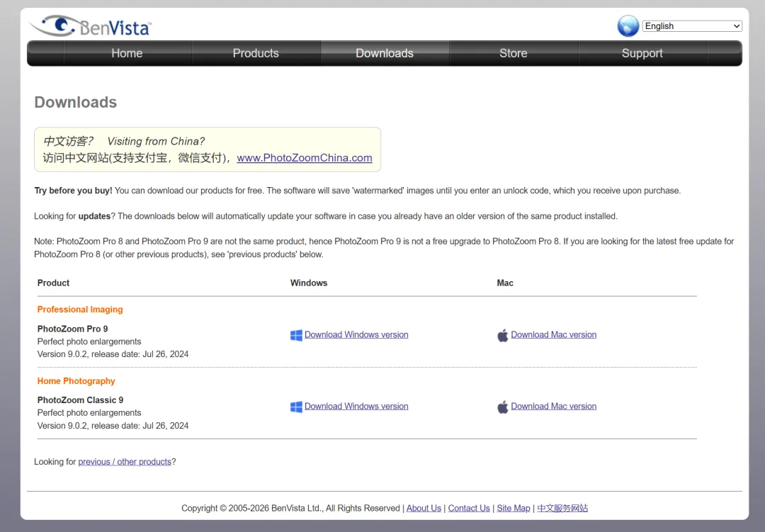This screenshot has width=765, height=532.
Task: Click the PhotoZoom Classic 9 product name
Action: pos(81,400)
